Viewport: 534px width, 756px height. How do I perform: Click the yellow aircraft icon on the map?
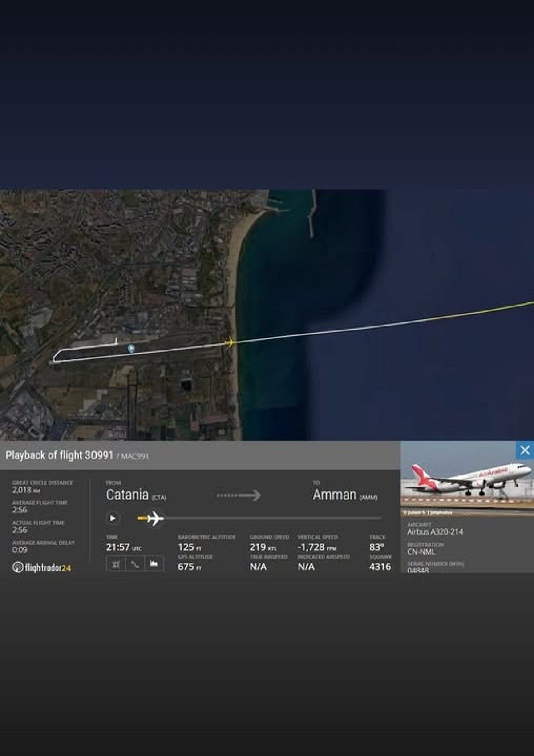(x=230, y=342)
